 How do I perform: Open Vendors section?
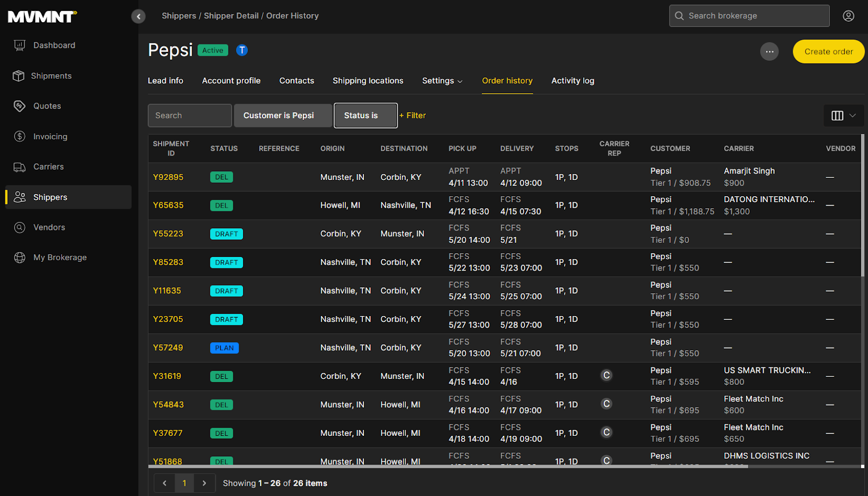(x=49, y=228)
